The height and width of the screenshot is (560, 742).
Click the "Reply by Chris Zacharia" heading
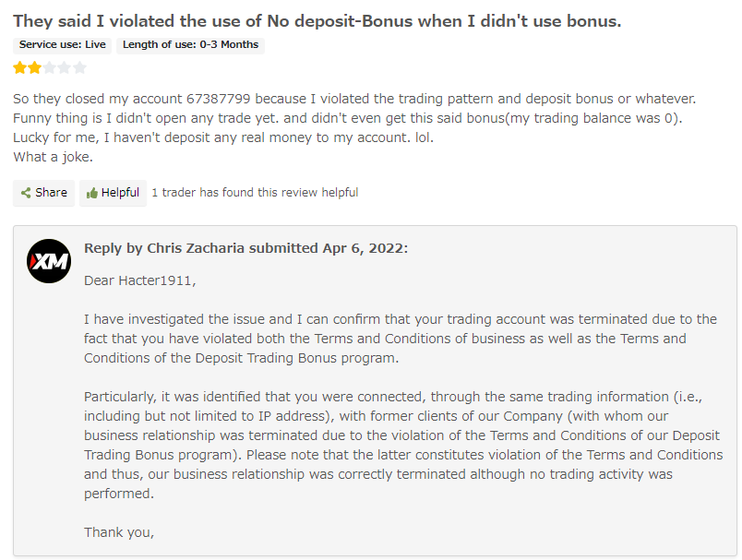click(245, 248)
